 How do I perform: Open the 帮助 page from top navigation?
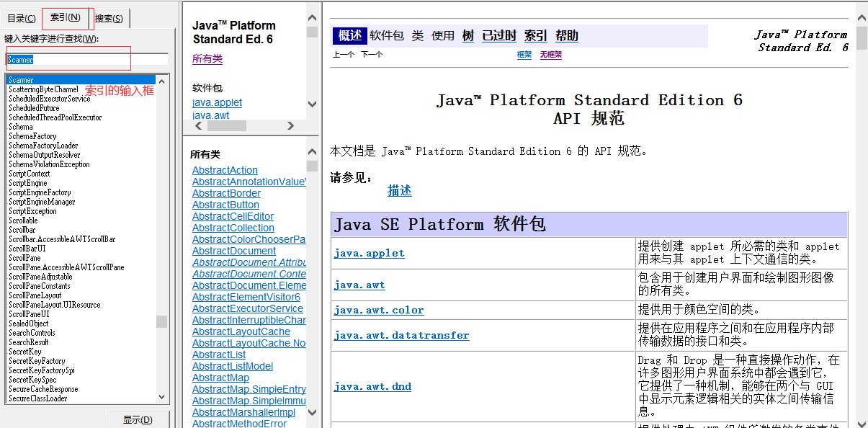point(566,35)
